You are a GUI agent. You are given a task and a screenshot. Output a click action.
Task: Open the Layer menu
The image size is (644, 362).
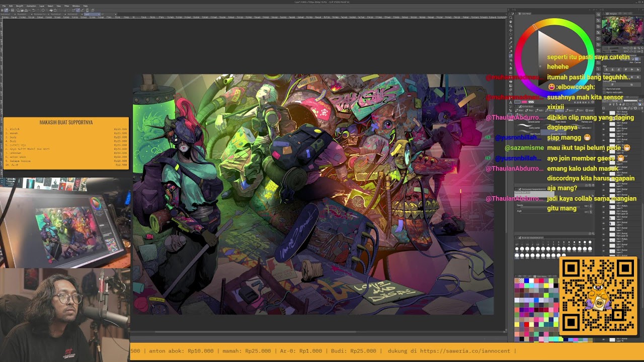pyautogui.click(x=42, y=6)
